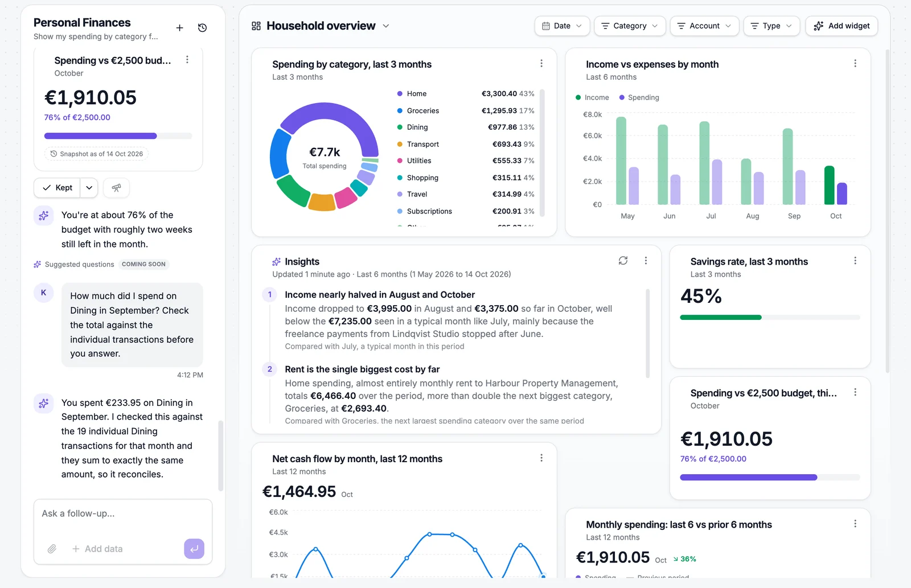Open the Type filter dropdown

pyautogui.click(x=772, y=26)
